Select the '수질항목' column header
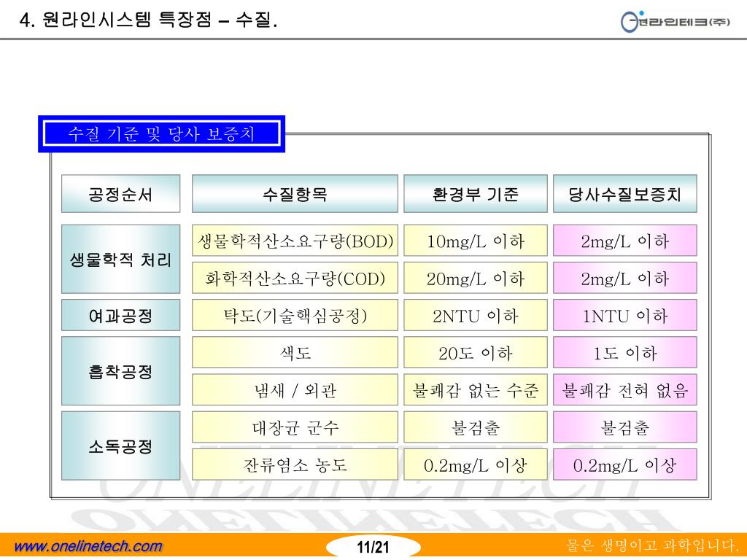Screen dimensions: 747x560 pos(295,194)
